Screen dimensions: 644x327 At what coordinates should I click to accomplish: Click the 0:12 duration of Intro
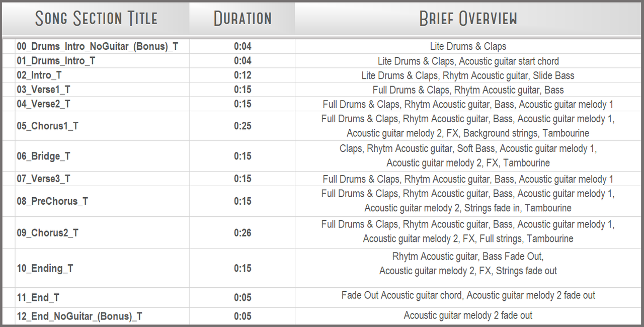coord(243,75)
